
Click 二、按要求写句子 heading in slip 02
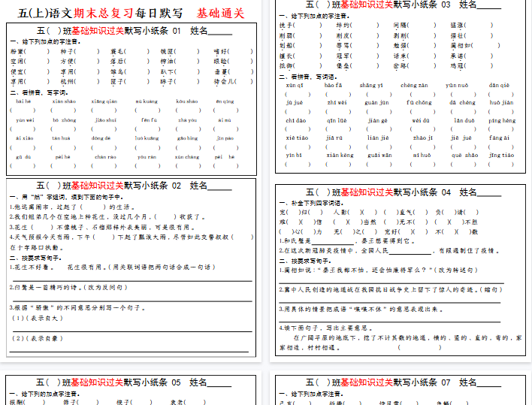[x=35, y=258]
